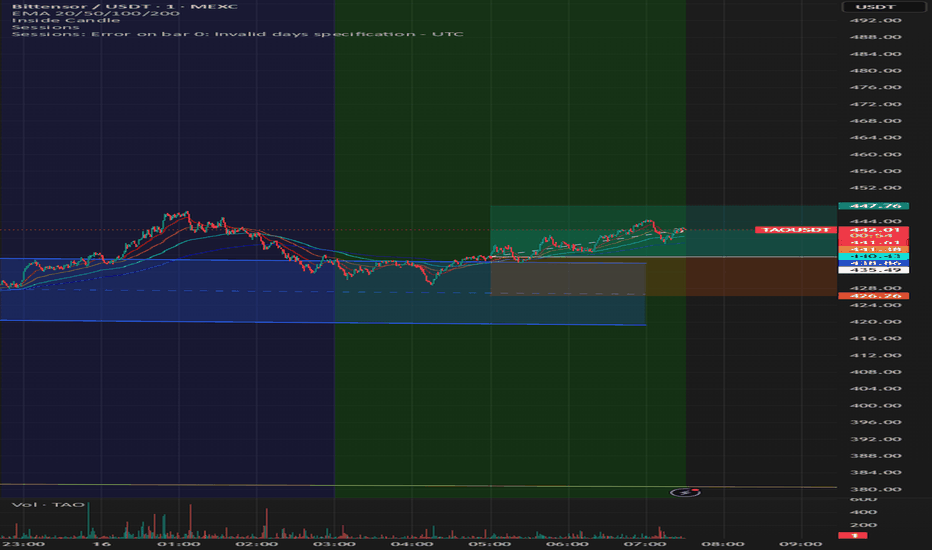This screenshot has width=932, height=550.
Task: Click the flash event marker on time axis
Action: [x=685, y=492]
